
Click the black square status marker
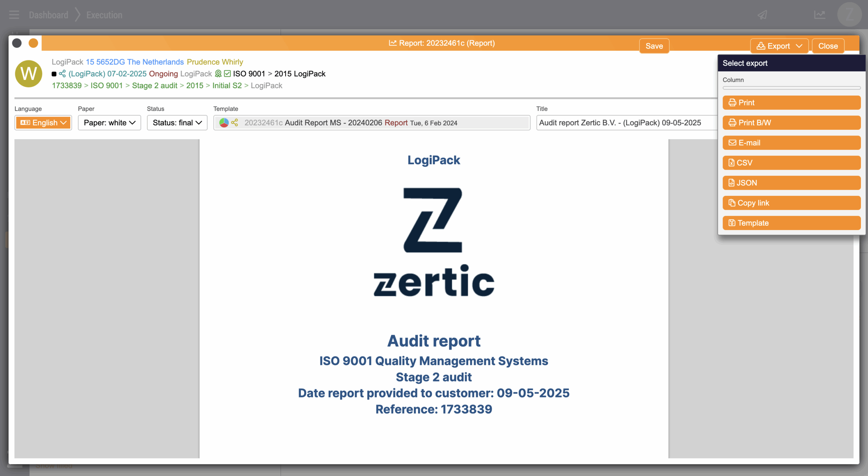point(54,74)
